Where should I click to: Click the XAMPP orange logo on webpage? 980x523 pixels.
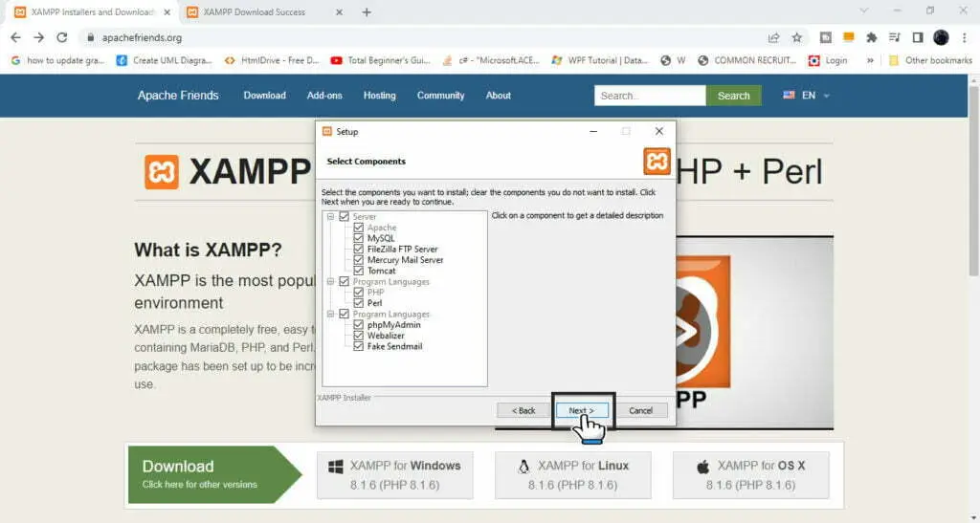click(162, 172)
